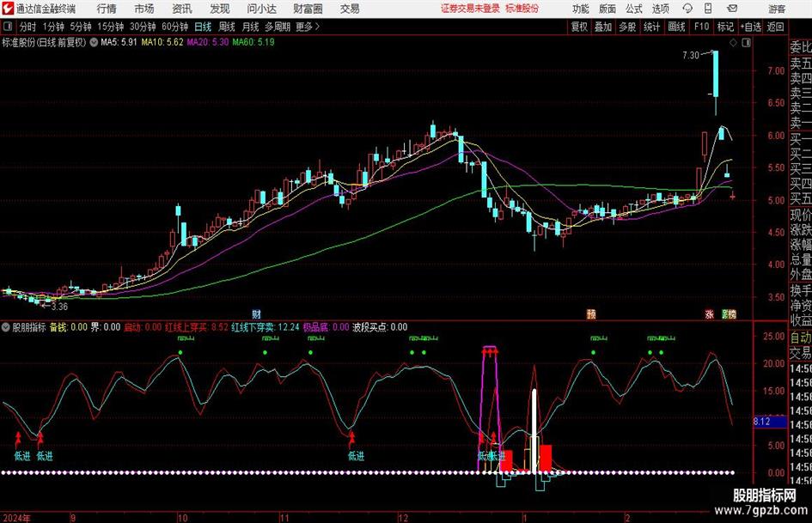Click the MA5: 5.91 label
812x523 pixels.
pos(119,42)
